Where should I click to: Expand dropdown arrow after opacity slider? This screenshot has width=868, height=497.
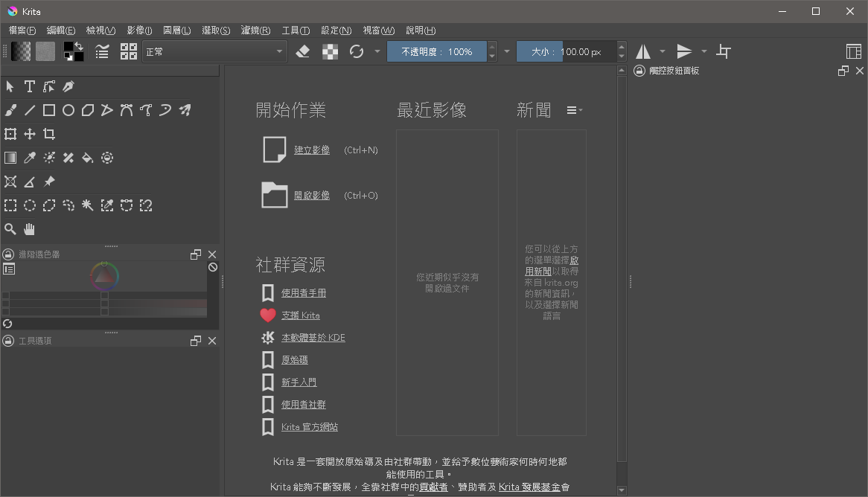coord(507,51)
